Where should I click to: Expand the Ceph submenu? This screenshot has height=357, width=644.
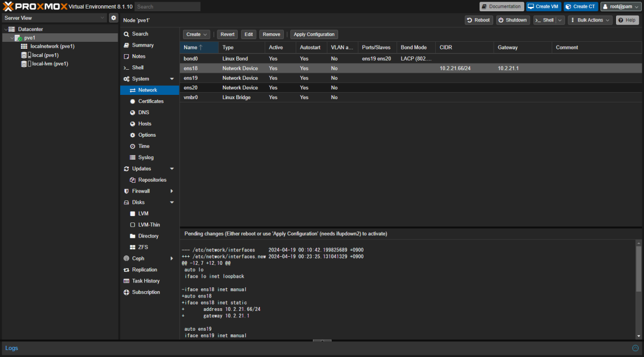(x=172, y=259)
